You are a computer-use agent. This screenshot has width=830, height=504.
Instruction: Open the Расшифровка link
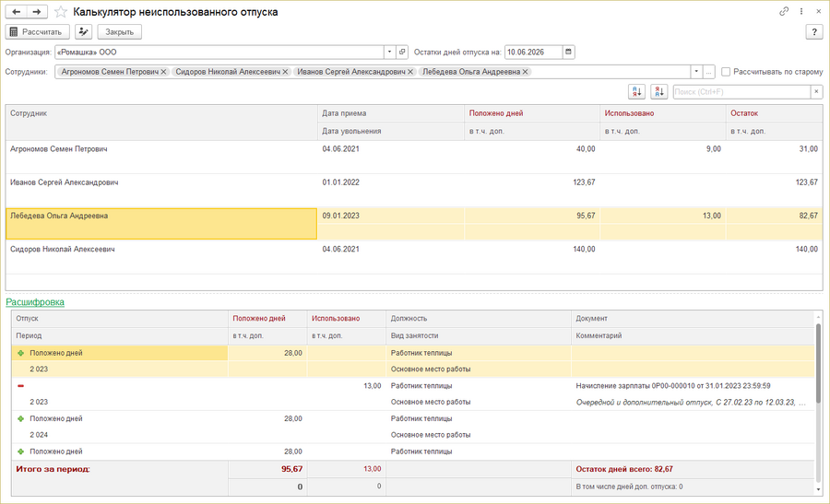(x=35, y=302)
